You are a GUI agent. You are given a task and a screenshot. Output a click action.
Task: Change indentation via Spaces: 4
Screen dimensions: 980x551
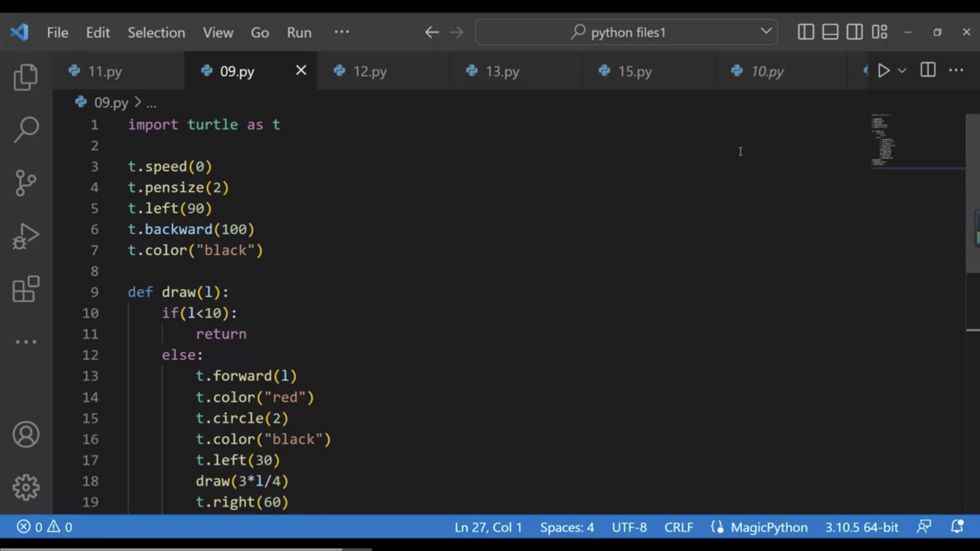[567, 527]
